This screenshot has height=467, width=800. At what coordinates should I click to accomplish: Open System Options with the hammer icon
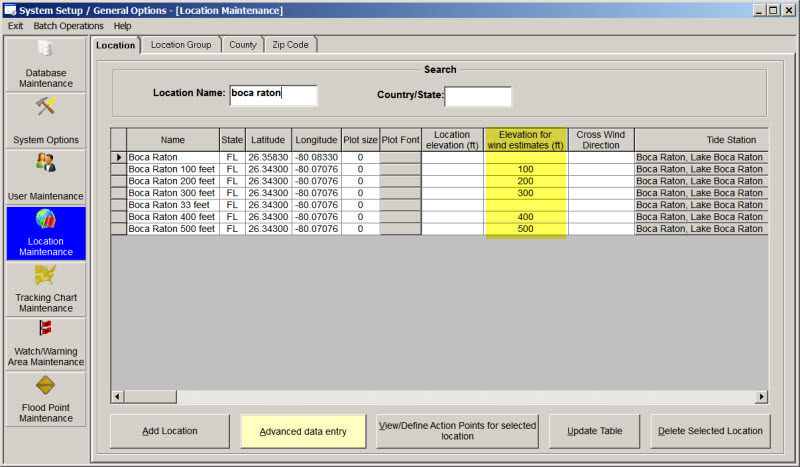pos(46,121)
